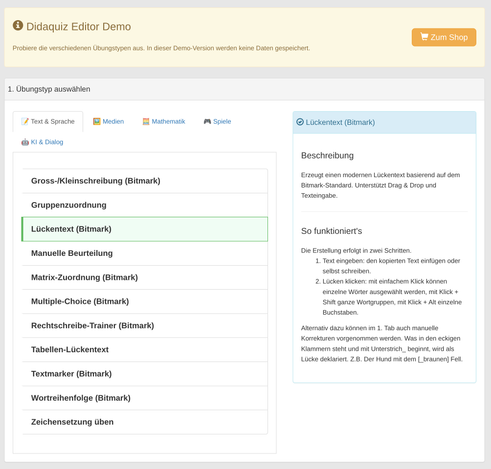Click the info icon beside Didaquiz Editor Demo

tap(18, 25)
